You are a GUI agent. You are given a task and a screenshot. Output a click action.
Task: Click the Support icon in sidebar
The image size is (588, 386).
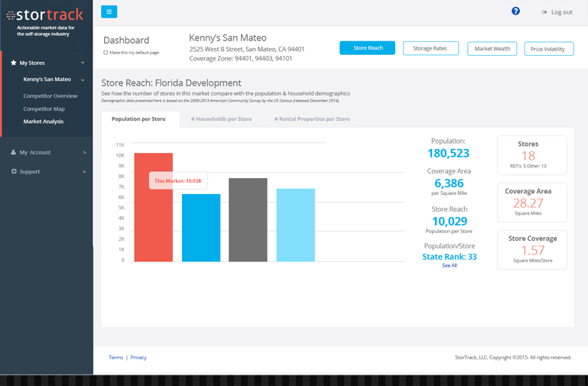tap(14, 171)
